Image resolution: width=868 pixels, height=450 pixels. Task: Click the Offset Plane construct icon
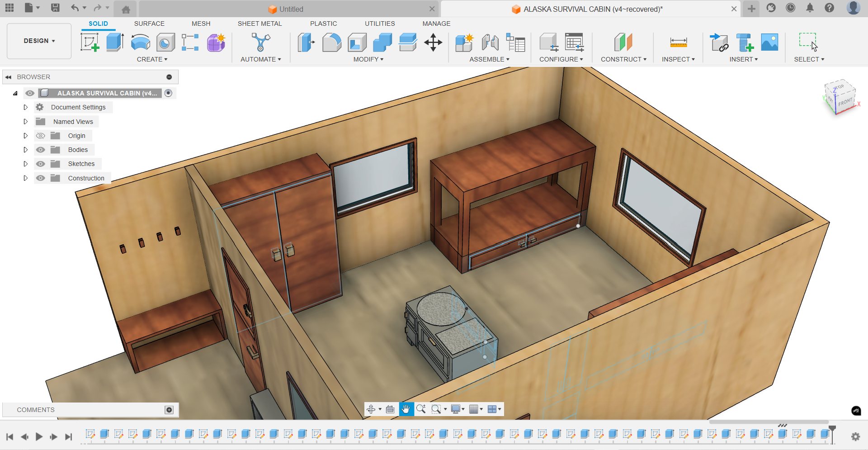point(623,43)
